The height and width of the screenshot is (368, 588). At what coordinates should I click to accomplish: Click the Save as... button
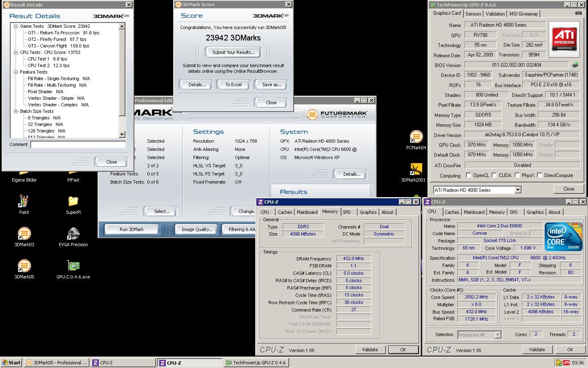272,85
